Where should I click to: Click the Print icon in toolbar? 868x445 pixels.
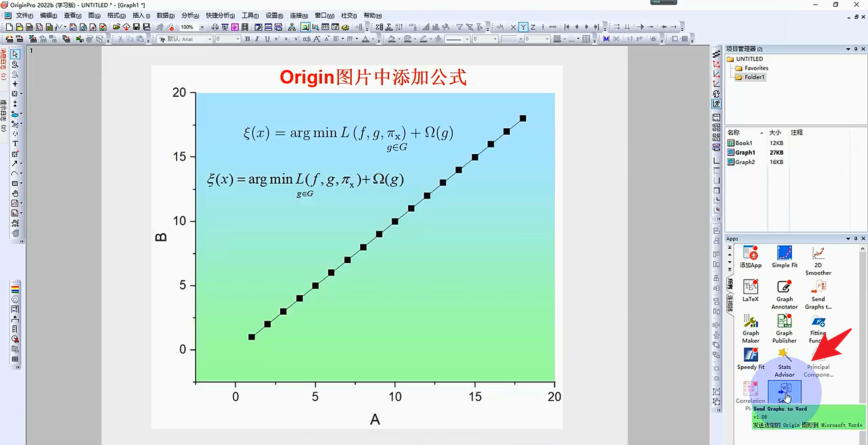(215, 27)
